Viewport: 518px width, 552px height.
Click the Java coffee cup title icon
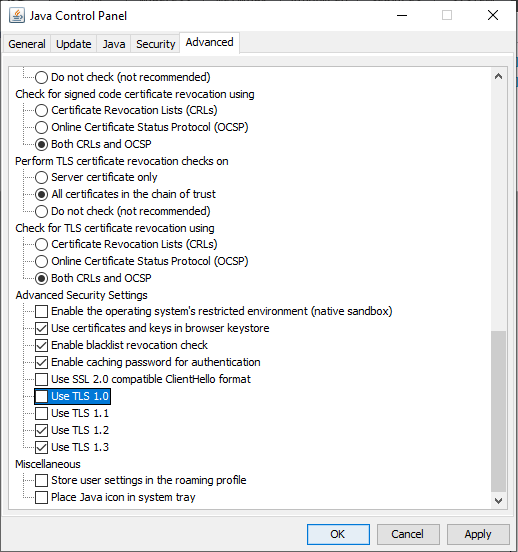tap(17, 15)
